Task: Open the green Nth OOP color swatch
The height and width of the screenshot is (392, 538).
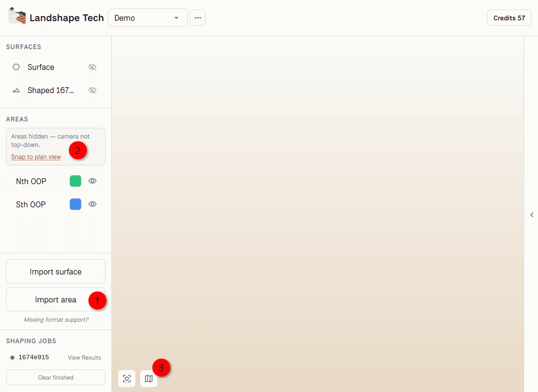Action: tap(75, 181)
